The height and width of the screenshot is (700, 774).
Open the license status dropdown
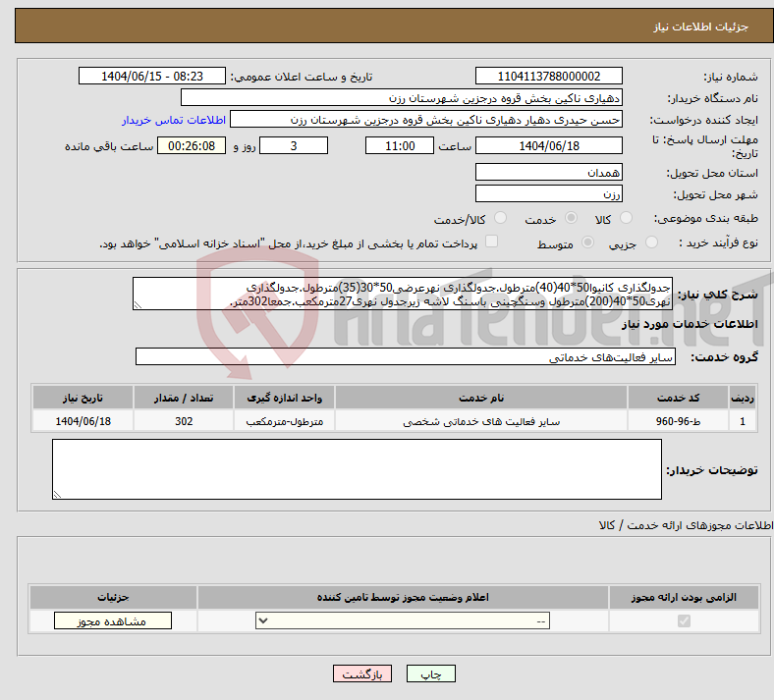(403, 620)
